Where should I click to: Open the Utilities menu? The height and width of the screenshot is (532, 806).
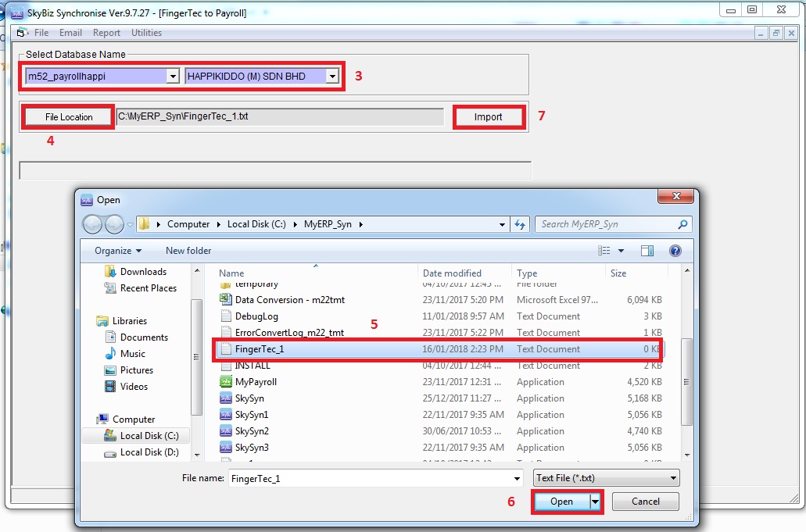(146, 33)
